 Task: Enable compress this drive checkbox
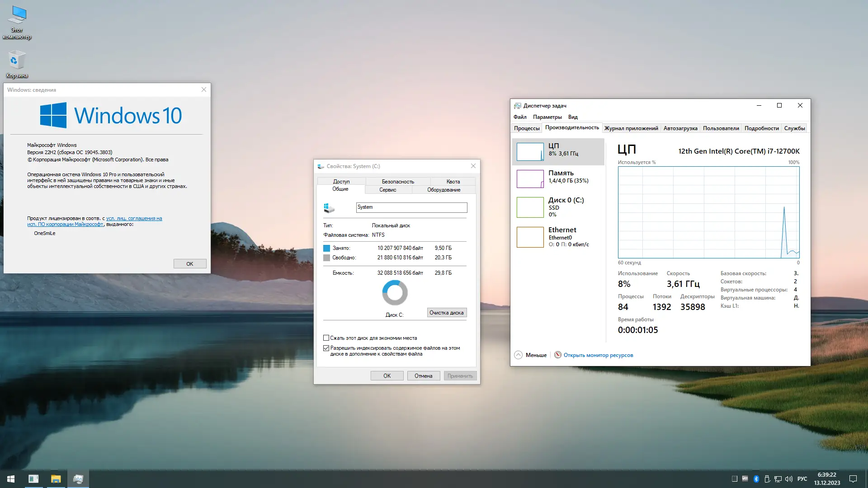tap(326, 338)
